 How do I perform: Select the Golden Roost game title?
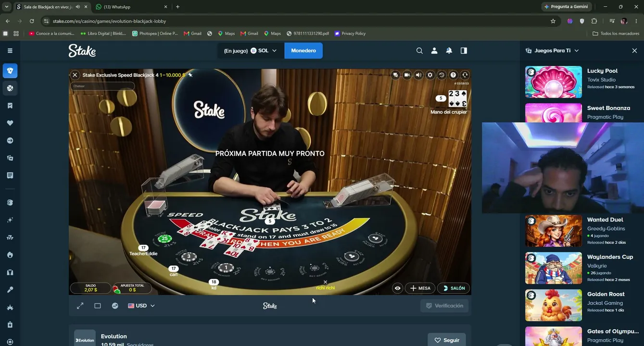tap(606, 294)
